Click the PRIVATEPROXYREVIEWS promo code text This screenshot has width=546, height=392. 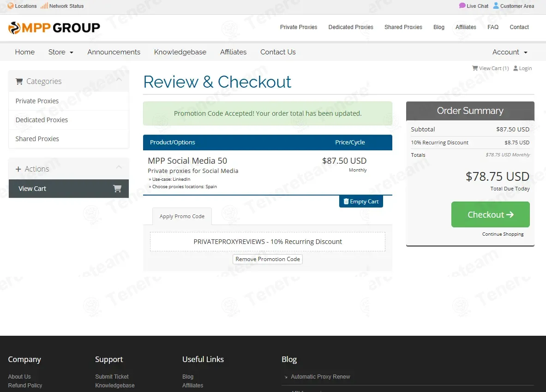tap(267, 242)
